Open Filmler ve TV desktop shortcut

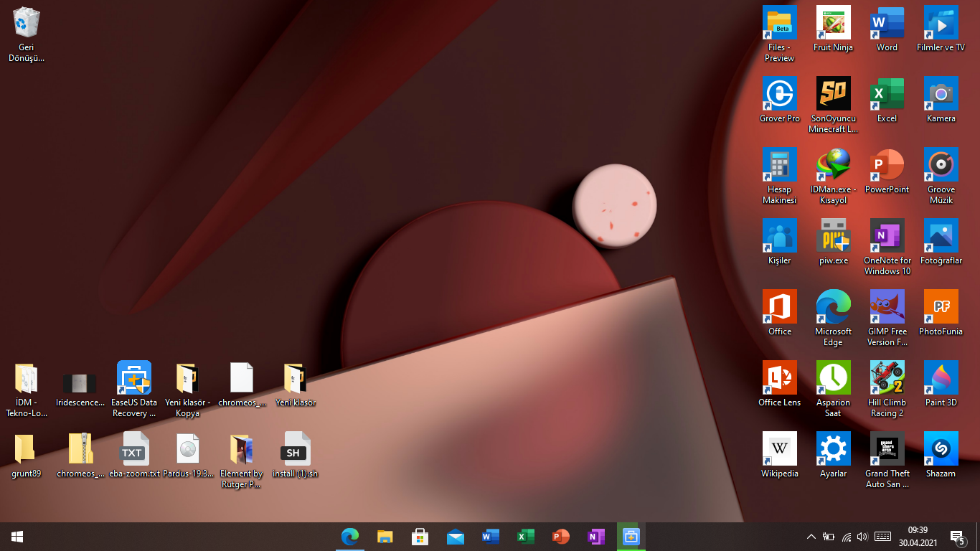point(941,29)
